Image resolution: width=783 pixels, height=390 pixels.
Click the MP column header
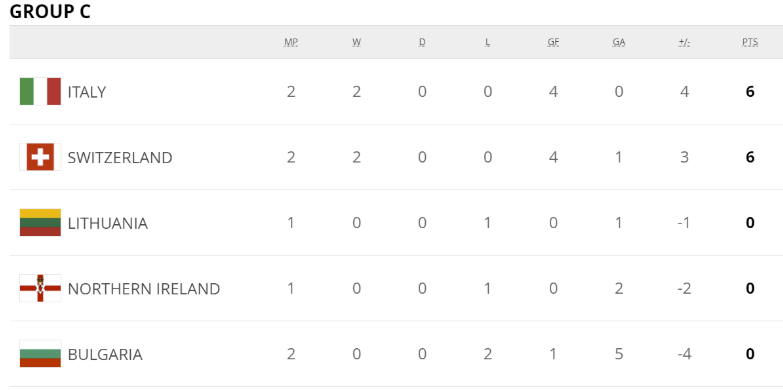pyautogui.click(x=291, y=42)
